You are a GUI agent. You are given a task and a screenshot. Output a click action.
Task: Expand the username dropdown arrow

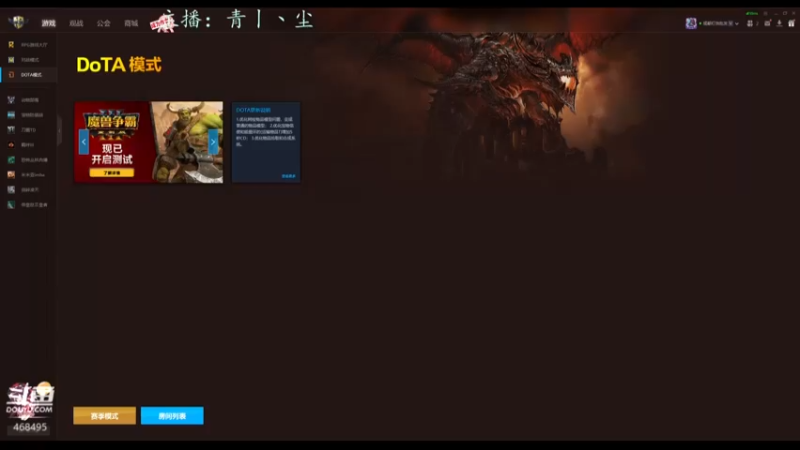737,23
